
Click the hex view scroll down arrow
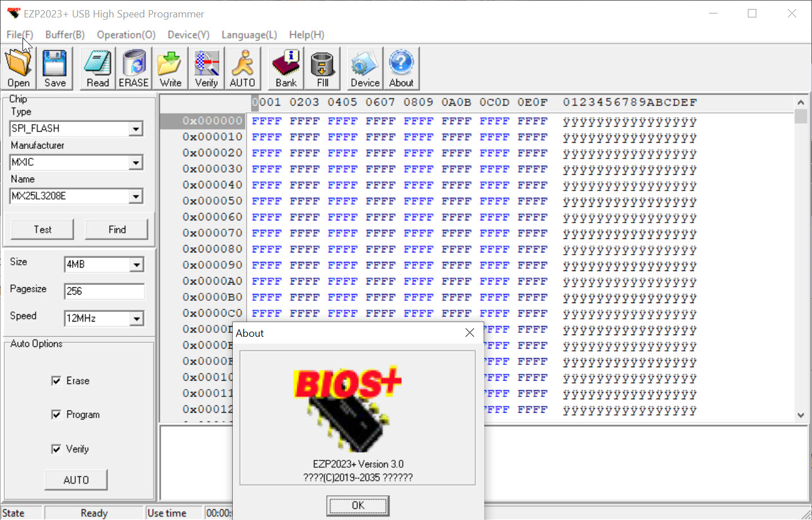[x=801, y=415]
